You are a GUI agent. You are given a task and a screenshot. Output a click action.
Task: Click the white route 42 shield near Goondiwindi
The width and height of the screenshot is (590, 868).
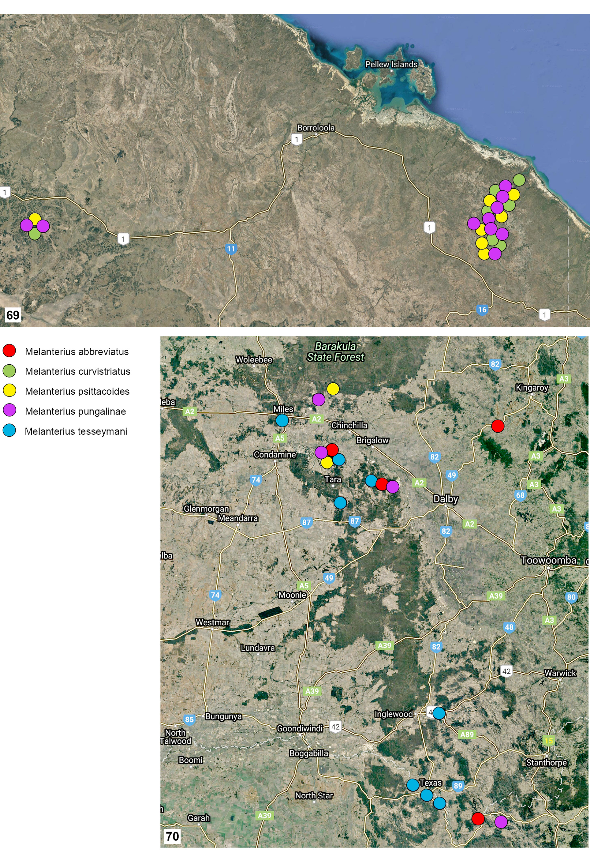(x=336, y=727)
